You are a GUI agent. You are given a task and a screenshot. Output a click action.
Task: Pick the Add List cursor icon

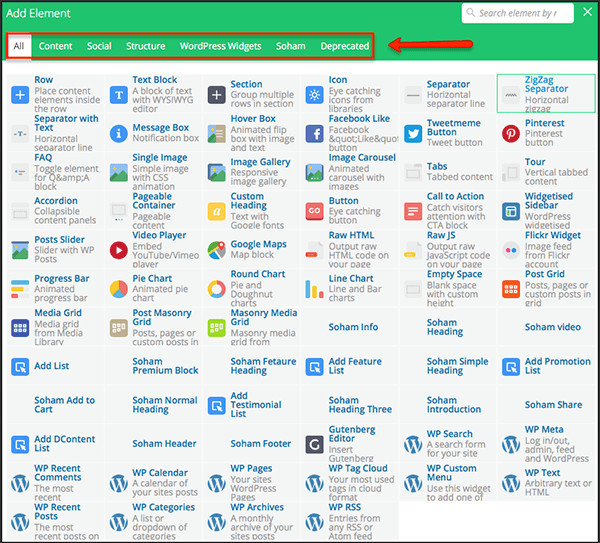click(20, 367)
